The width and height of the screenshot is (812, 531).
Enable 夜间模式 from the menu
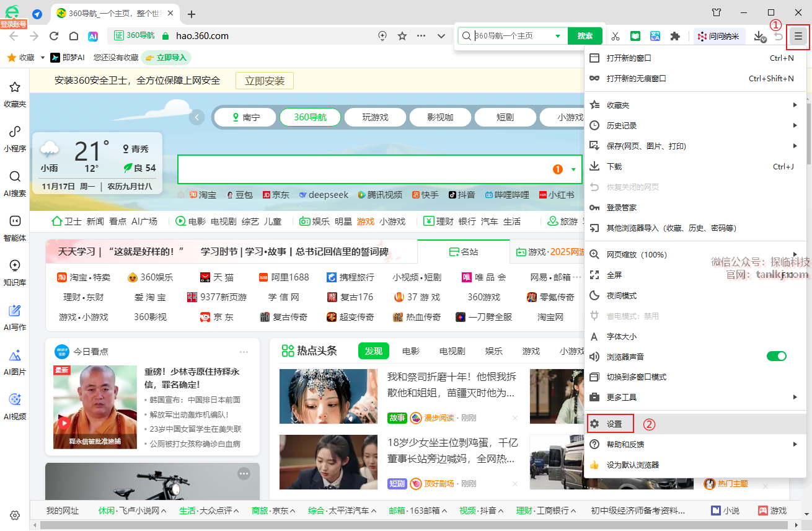[x=622, y=296]
